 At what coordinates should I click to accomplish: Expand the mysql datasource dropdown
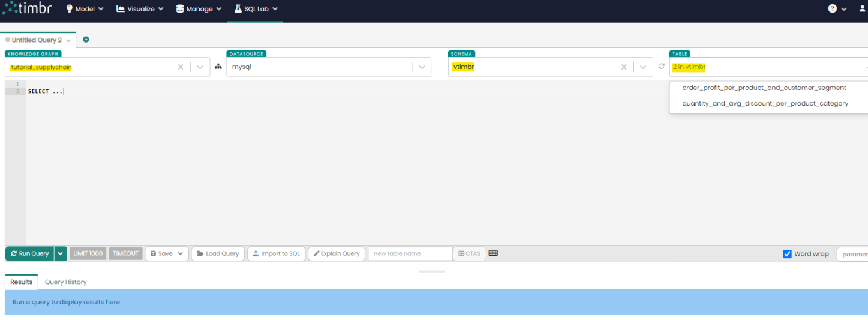point(422,67)
